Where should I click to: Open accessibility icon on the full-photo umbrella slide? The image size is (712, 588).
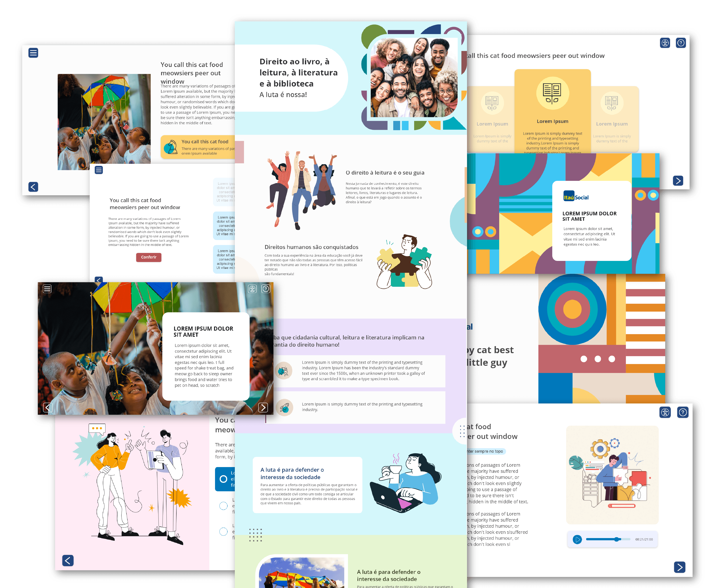tap(252, 289)
